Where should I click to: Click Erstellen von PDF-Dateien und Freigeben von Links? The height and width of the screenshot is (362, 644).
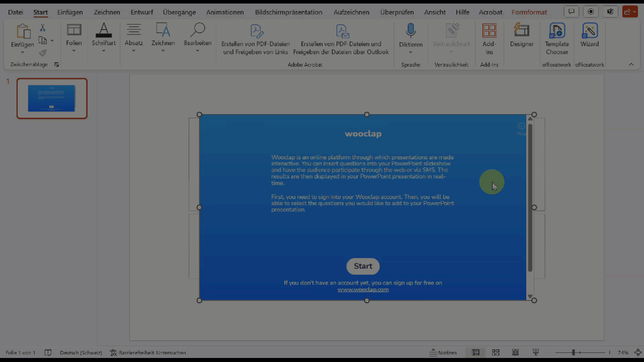point(256,40)
